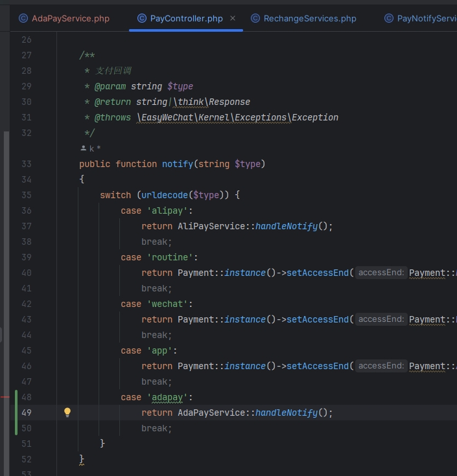Screen dimensions: 457x476
Task: Click the lightbulb quick-fix icon on line 49
Action: click(x=67, y=413)
